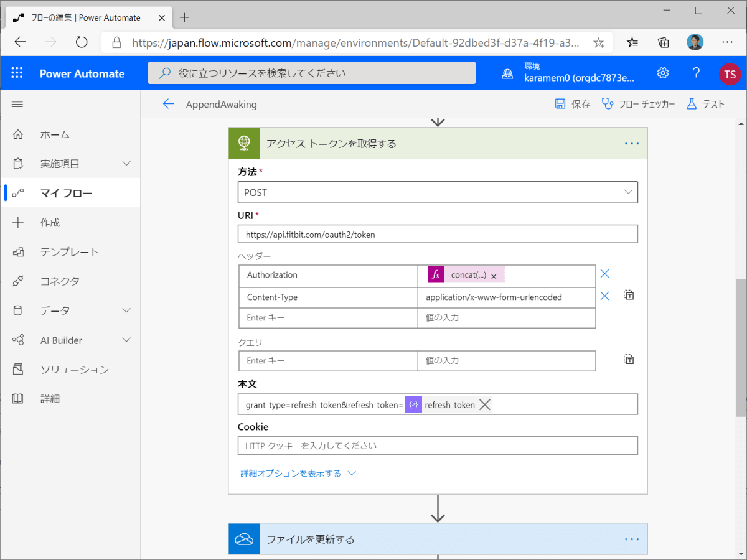This screenshot has height=560, width=747.
Task: Open the browser settings and more menu
Action: coord(727,42)
